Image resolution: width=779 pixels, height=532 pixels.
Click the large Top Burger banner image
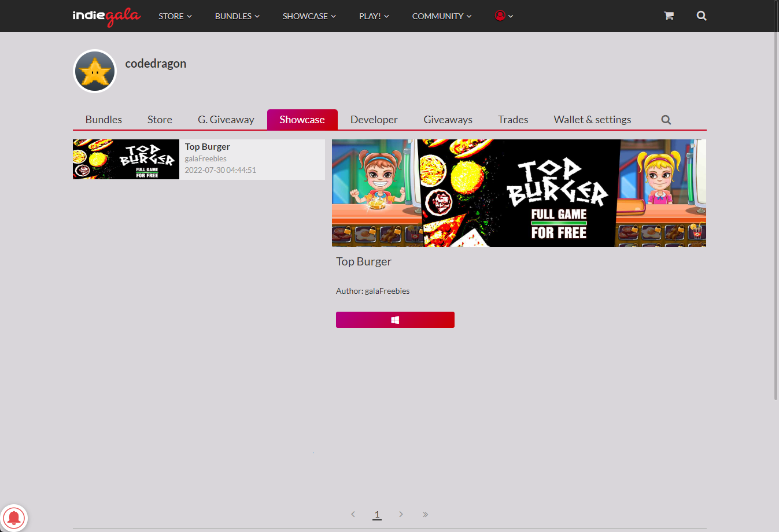coord(519,193)
